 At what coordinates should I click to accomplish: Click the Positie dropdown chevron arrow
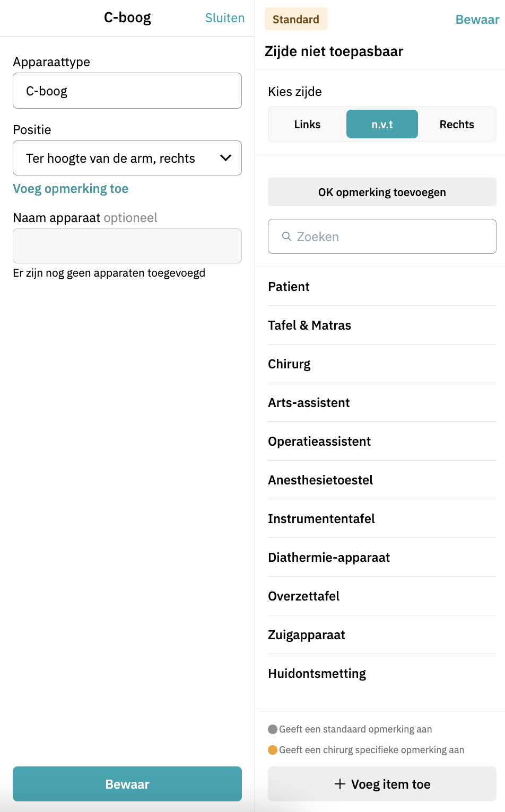tap(225, 158)
